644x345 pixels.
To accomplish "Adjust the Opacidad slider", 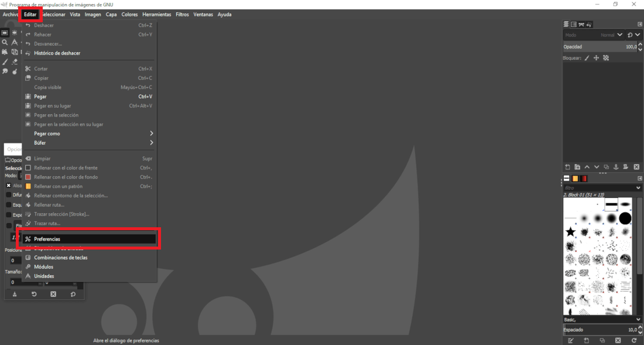I will pos(600,47).
